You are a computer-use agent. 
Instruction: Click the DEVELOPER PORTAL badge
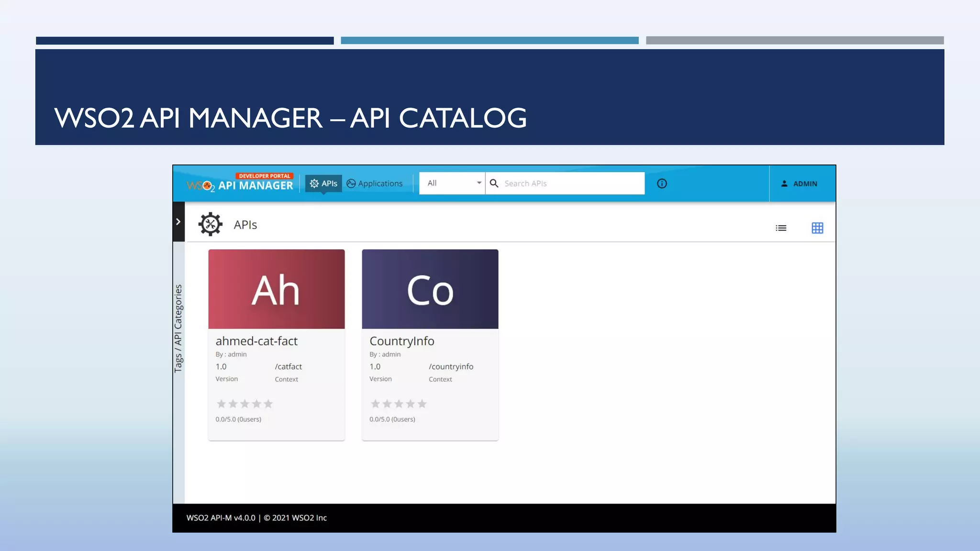point(265,176)
